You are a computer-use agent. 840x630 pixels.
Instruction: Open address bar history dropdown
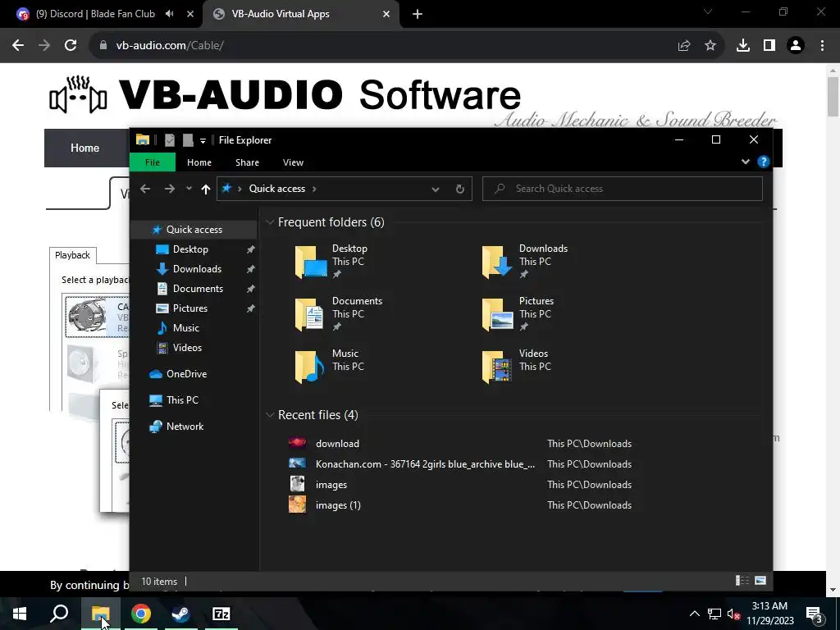click(436, 189)
